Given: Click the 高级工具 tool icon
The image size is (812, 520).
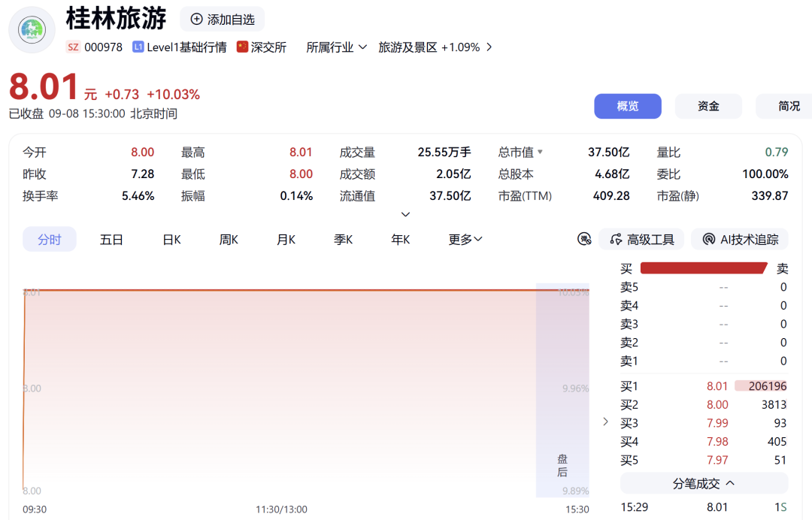Looking at the screenshot, I should click(616, 240).
